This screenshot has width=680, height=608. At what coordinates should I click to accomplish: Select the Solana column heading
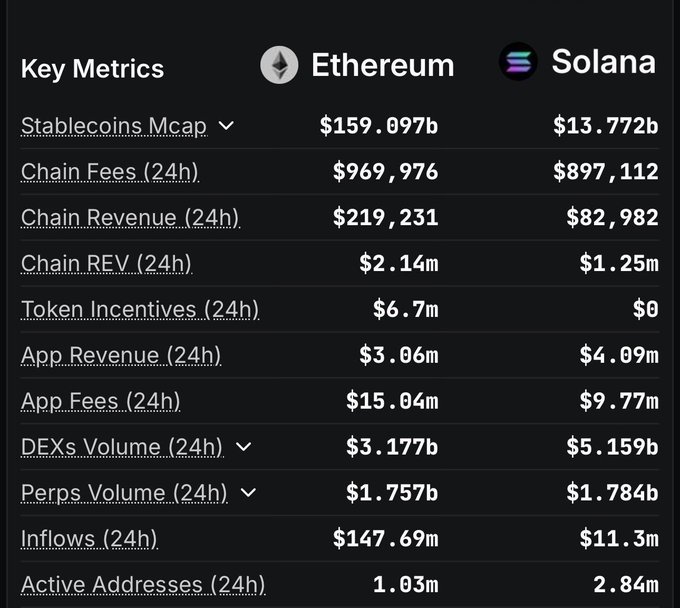pos(603,62)
